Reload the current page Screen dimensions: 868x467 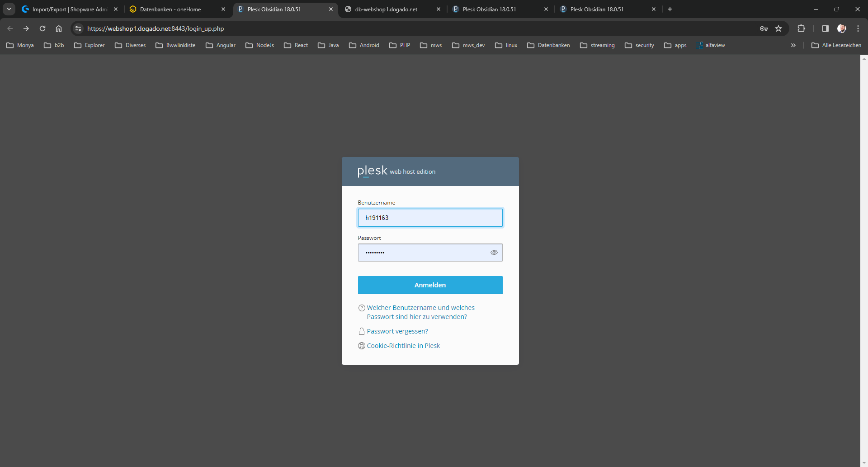(x=42, y=29)
